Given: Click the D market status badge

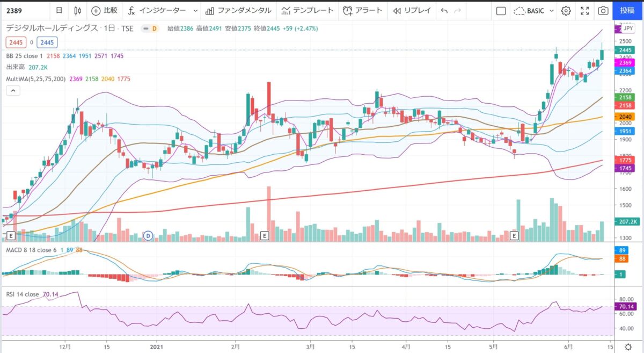Looking at the screenshot, I should pos(154,28).
